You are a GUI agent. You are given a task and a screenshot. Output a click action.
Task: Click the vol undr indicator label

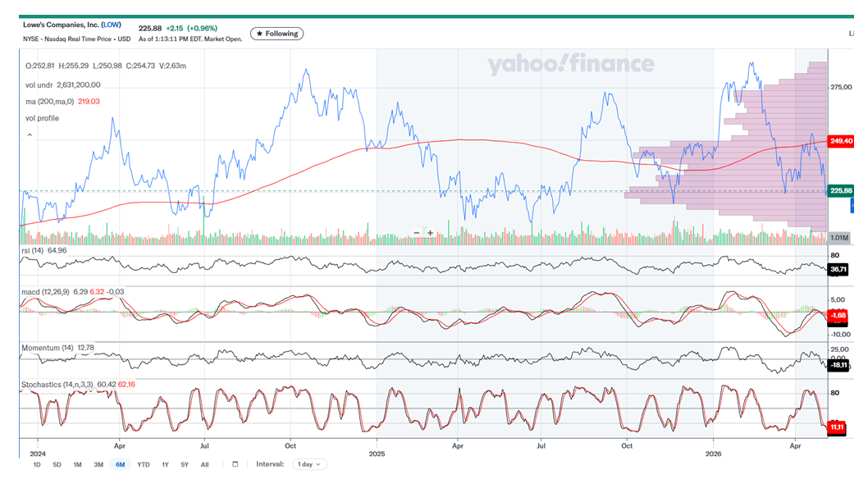point(39,85)
